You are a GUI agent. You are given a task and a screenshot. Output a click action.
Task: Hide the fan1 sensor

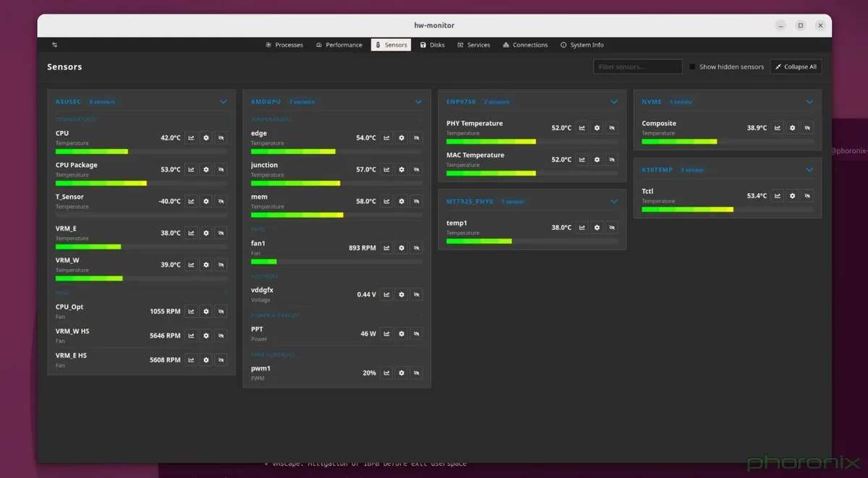click(x=417, y=247)
